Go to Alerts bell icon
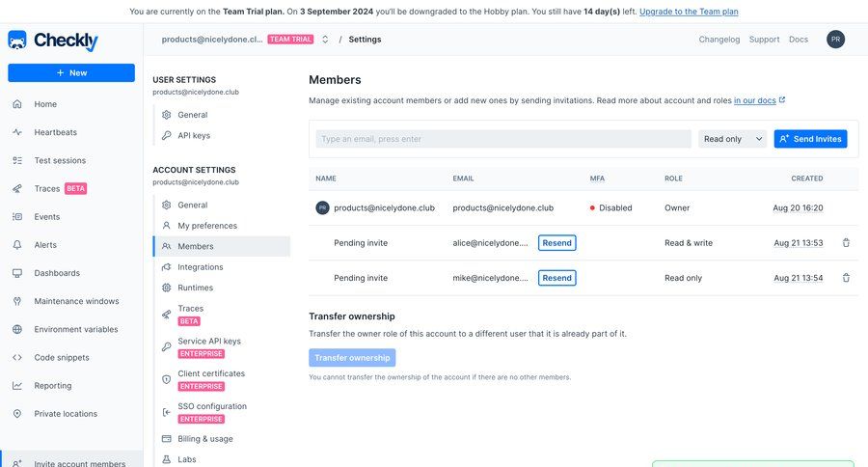Image resolution: width=868 pixels, height=467 pixels. click(x=17, y=244)
